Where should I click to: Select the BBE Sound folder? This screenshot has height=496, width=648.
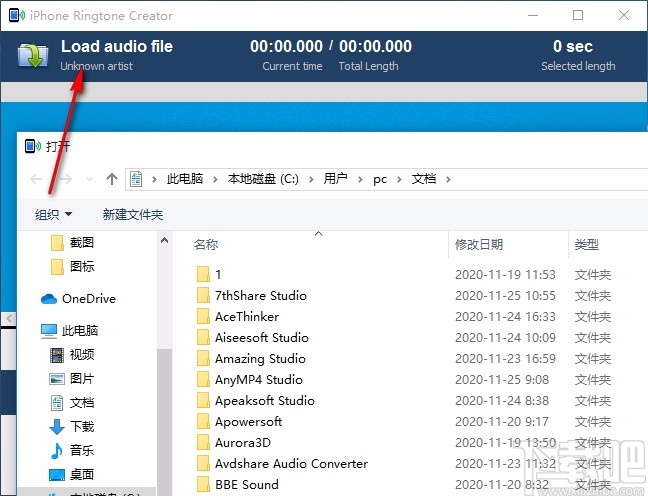[238, 484]
